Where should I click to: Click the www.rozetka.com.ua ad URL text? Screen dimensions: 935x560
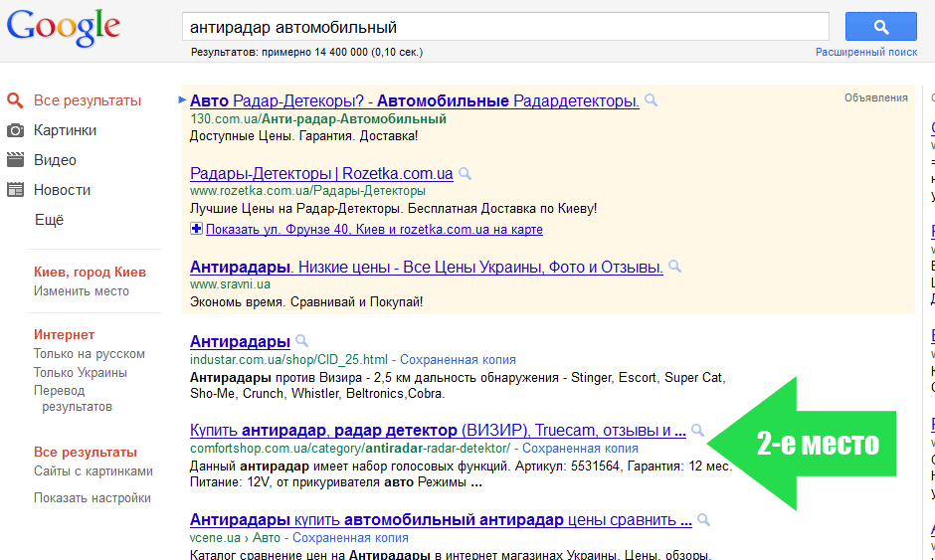click(x=307, y=191)
